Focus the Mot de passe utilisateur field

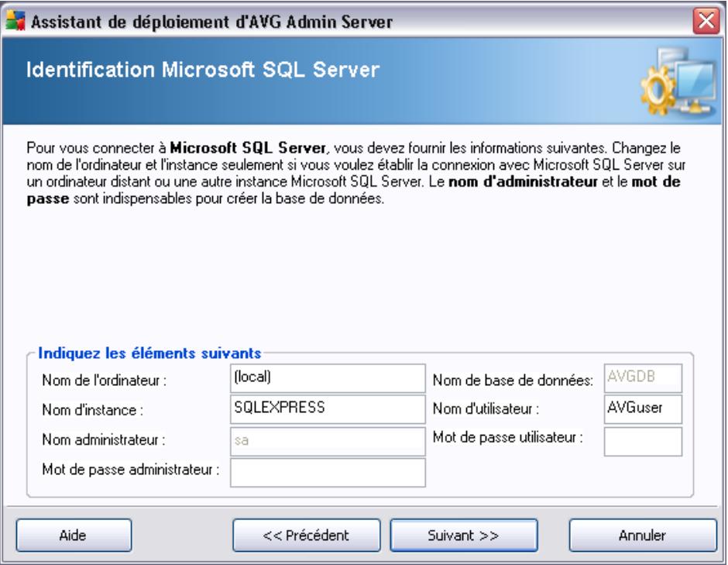643,442
